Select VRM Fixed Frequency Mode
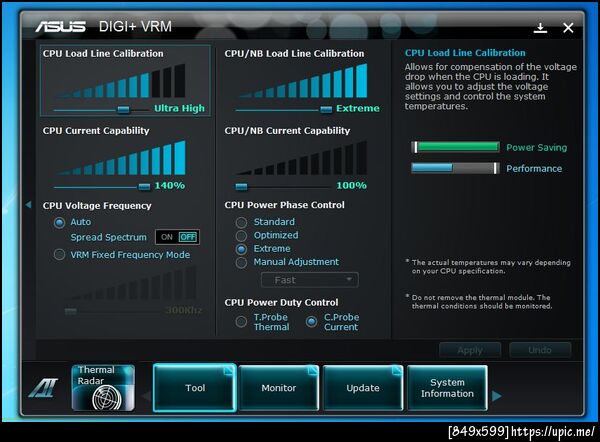 (59, 254)
